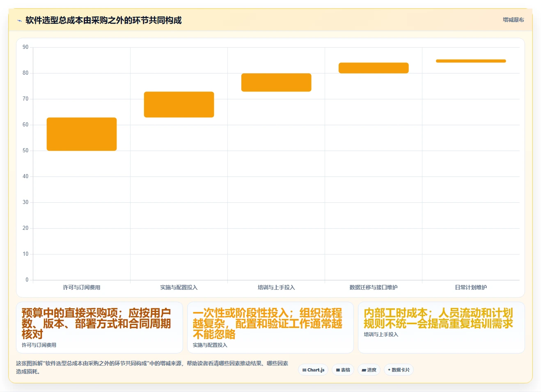
Task: Click the chart title 软件选型总成本由采购之外的环节共同构成
Action: 103,21
